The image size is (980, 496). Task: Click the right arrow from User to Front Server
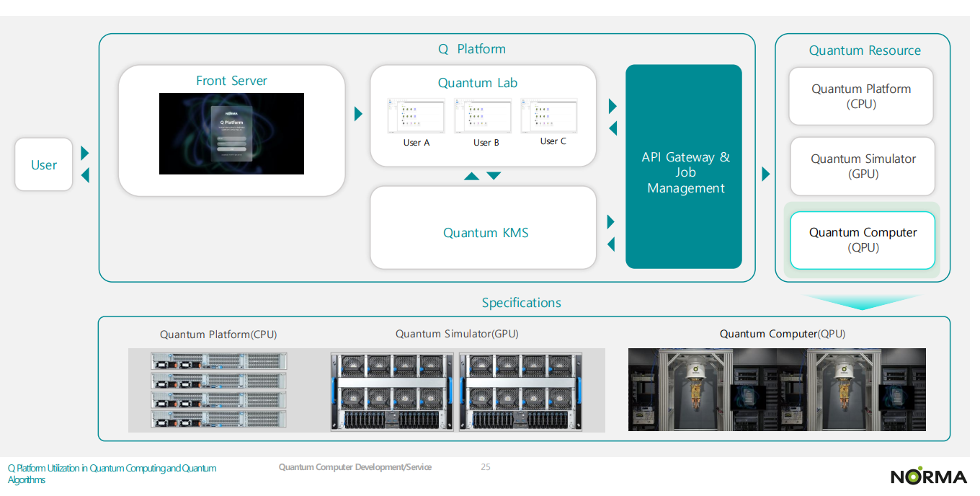pos(85,153)
